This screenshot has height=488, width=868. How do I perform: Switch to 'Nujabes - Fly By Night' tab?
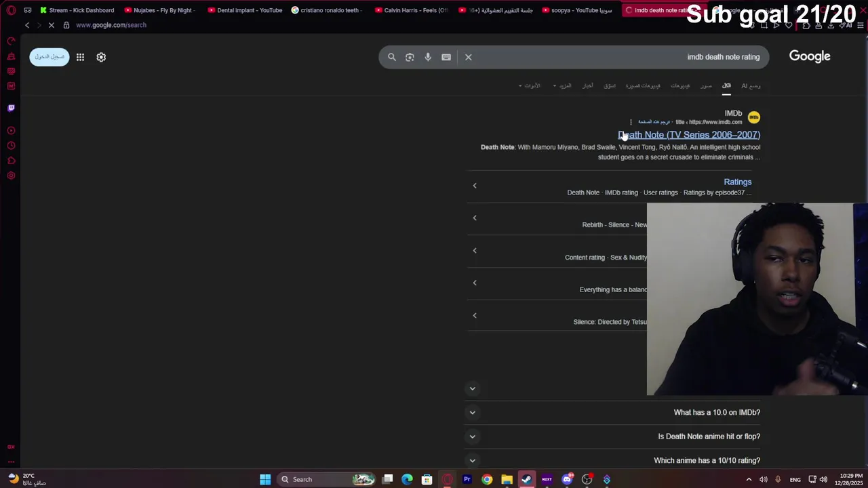point(161,10)
